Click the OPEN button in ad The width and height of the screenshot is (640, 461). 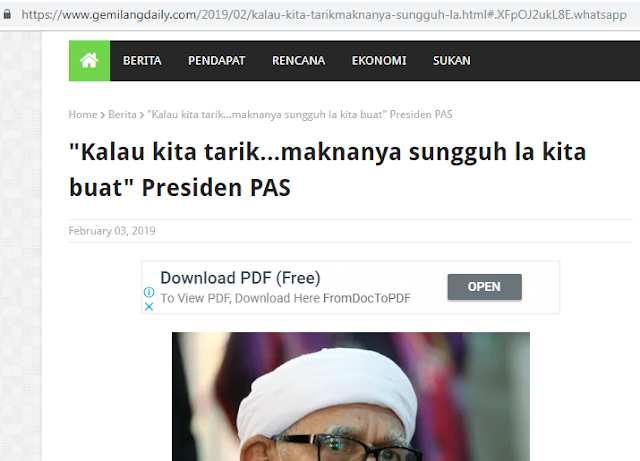click(484, 287)
